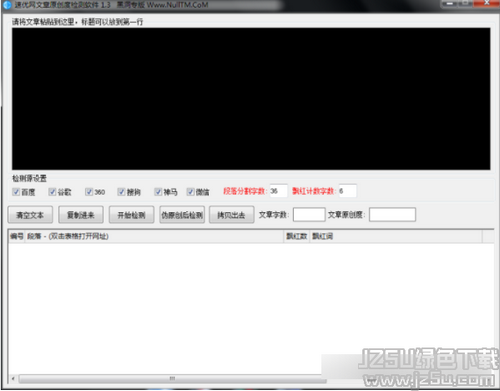Click the 文章字数 output field
The height and width of the screenshot is (391, 500).
coord(309,215)
